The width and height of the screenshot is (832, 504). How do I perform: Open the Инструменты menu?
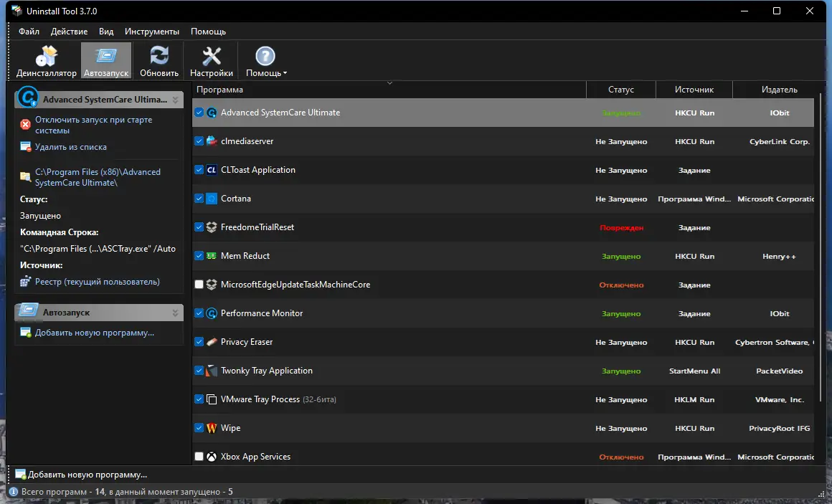pyautogui.click(x=151, y=32)
